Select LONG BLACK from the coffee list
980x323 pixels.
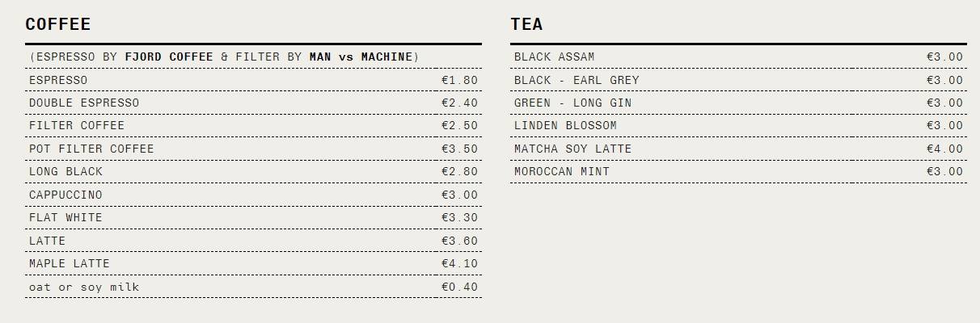[253, 172]
